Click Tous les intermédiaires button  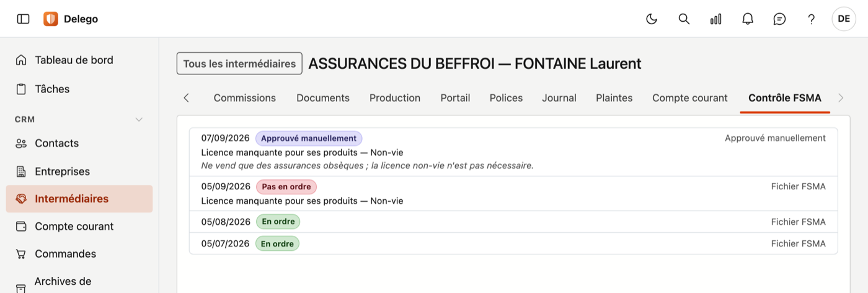(239, 63)
